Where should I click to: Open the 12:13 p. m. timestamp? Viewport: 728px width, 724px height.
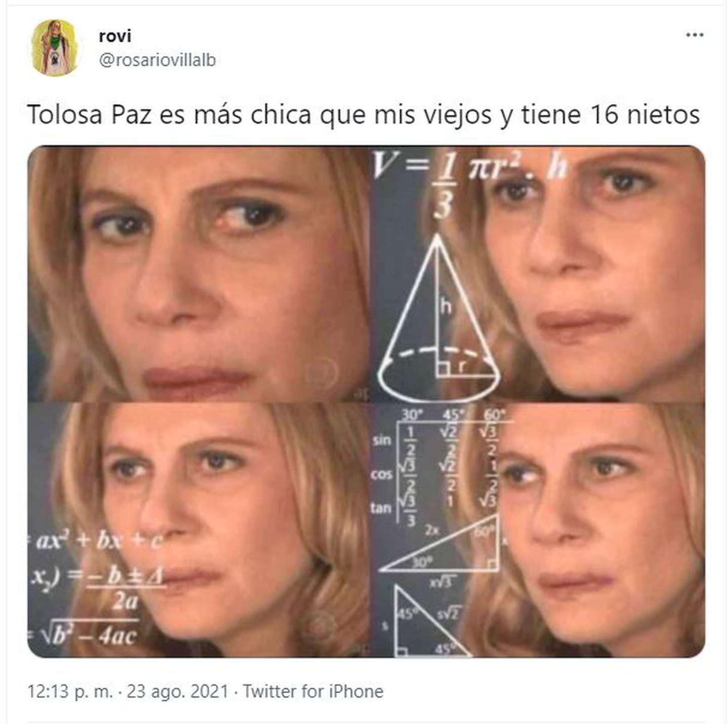70,691
